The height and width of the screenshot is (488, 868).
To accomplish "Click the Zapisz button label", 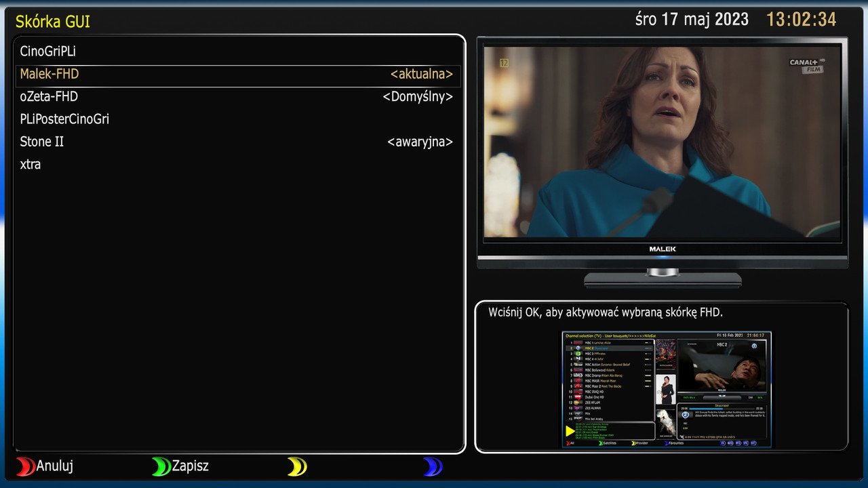I will pos(191,466).
